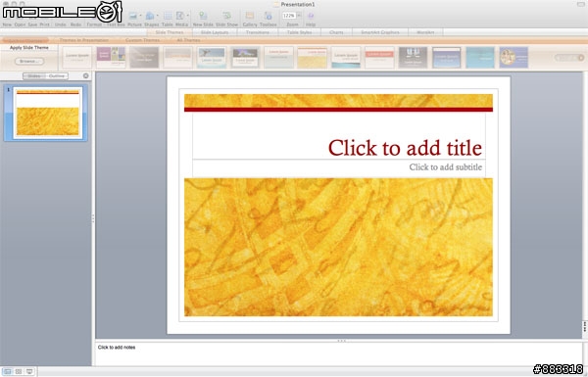Apply the solid teal theme thumbnail
588x377 pixels.
[480, 58]
